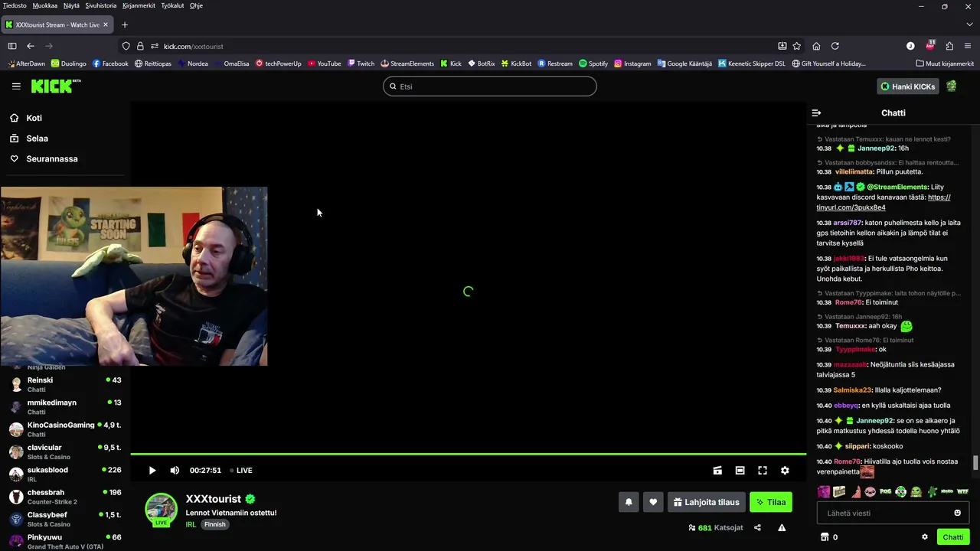This screenshot has width=980, height=551.
Task: Go back with browser back arrow
Action: (x=31, y=46)
